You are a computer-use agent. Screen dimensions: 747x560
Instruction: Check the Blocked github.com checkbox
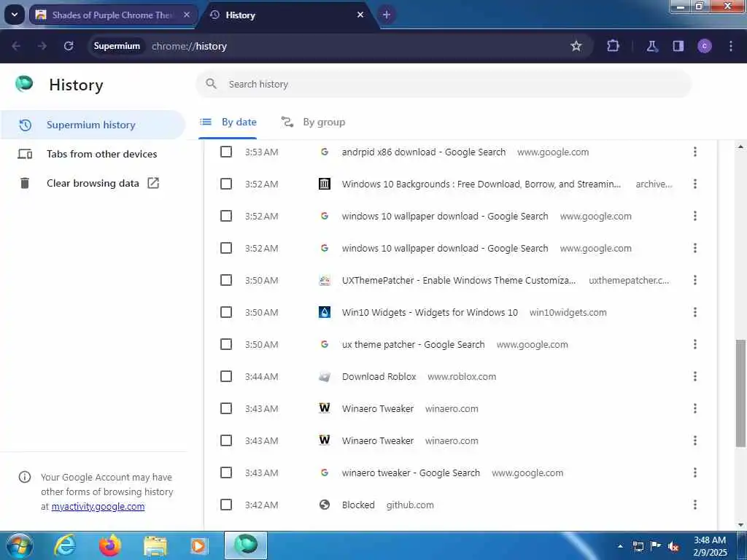226,505
